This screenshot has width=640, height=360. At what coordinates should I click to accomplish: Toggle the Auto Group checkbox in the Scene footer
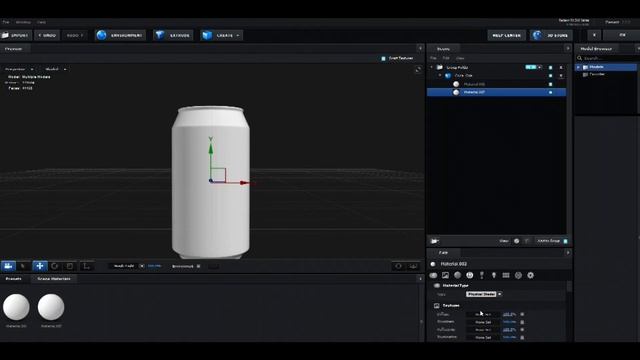pyautogui.click(x=565, y=241)
